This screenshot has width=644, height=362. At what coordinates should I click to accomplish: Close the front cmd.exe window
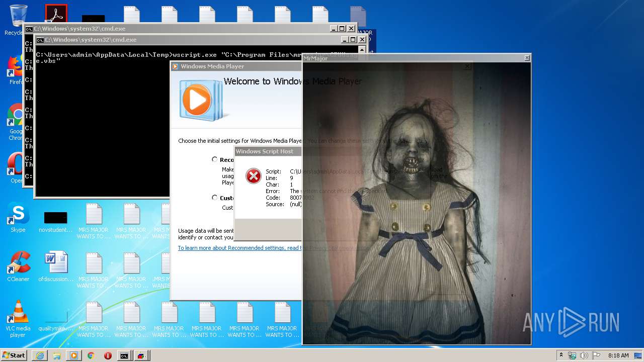tap(362, 40)
